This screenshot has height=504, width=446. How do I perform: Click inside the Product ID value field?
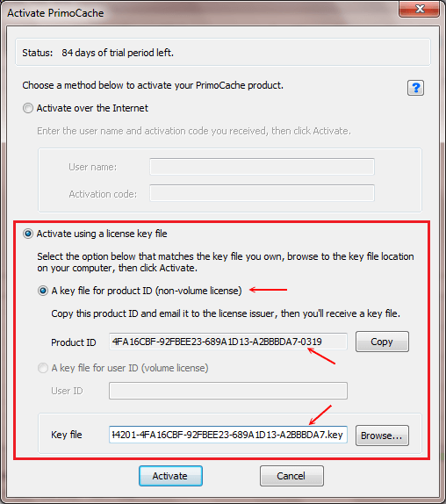[x=228, y=342]
